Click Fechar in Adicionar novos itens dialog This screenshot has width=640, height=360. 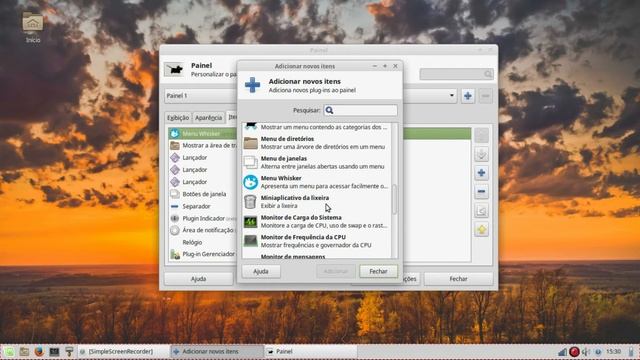click(x=378, y=271)
